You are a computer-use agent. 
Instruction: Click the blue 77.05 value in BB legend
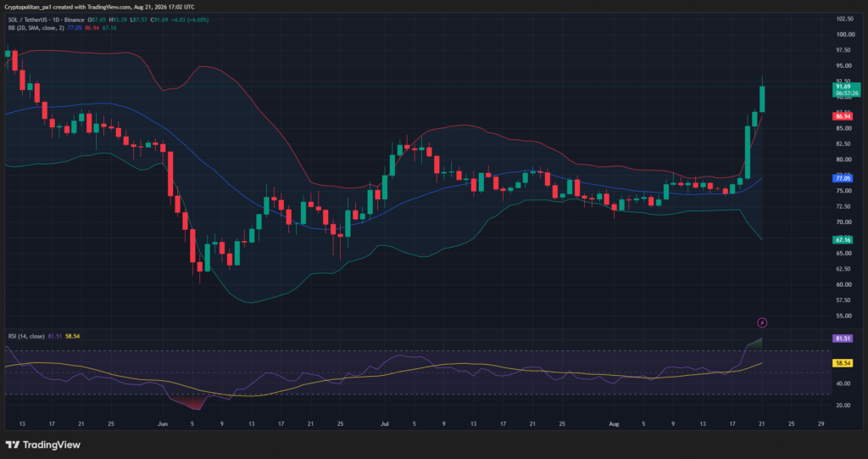pos(75,28)
